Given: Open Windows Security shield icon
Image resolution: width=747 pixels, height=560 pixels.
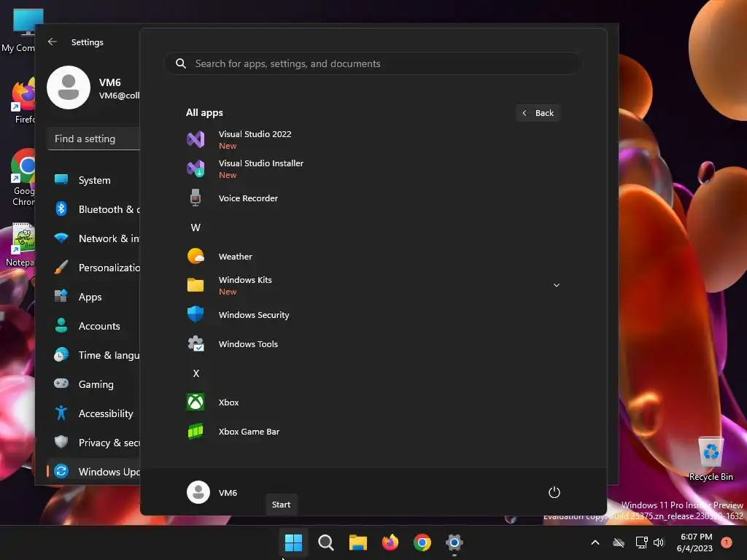Looking at the screenshot, I should 196,314.
